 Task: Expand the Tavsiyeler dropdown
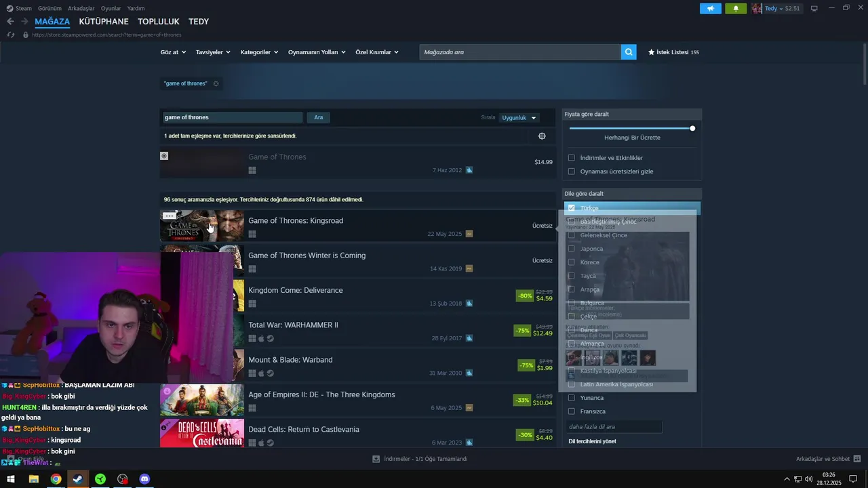tap(213, 52)
